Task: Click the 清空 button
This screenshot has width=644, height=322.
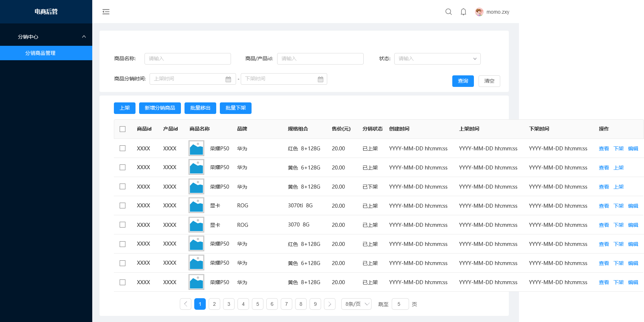Action: [x=489, y=81]
